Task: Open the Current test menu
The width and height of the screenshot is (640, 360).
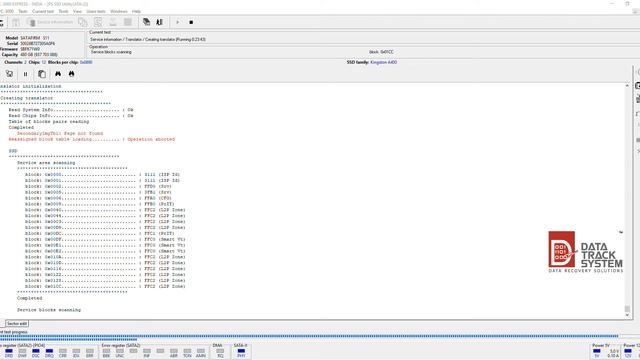Action: pos(42,11)
